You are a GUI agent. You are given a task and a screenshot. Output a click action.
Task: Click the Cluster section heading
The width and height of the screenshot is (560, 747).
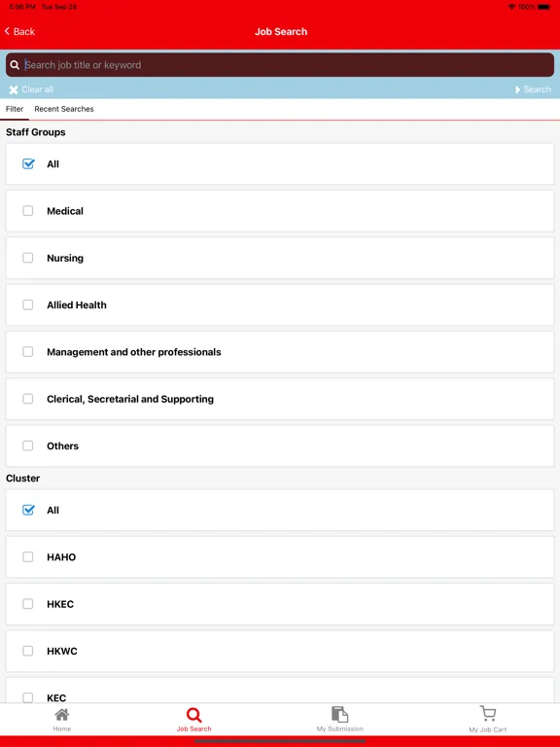pos(23,479)
